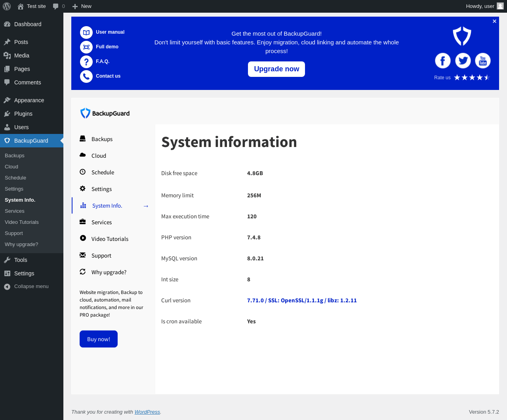Follow the WordPress footer link
507x420 pixels.
click(x=147, y=412)
